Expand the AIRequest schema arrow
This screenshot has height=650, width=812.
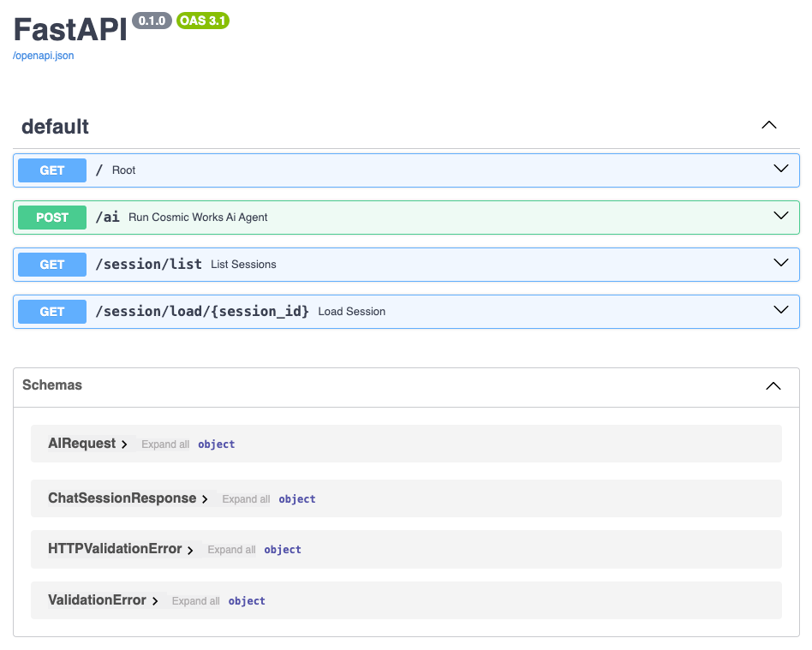click(x=124, y=444)
